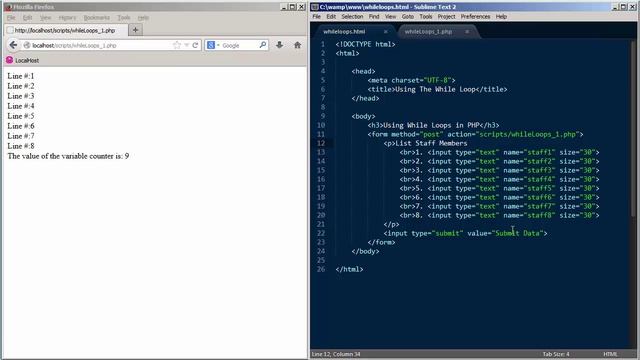Open the Firefox History menu
The width and height of the screenshot is (640, 360).
67,18
